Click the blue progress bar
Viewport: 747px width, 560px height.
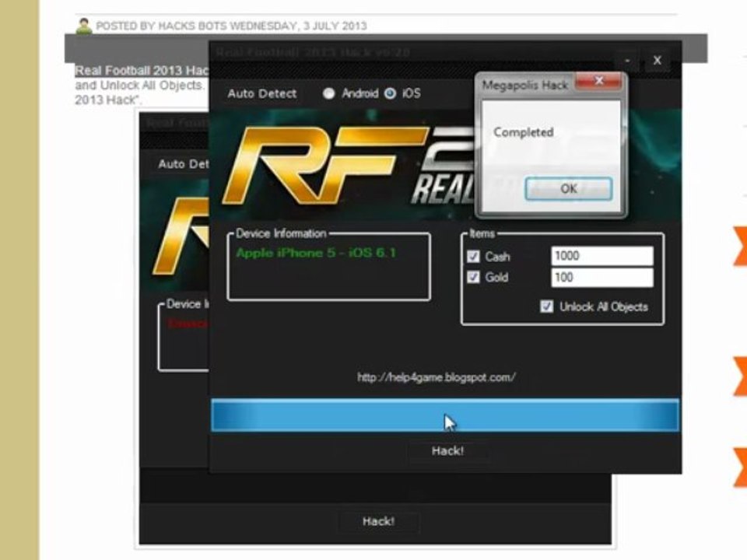[445, 415]
